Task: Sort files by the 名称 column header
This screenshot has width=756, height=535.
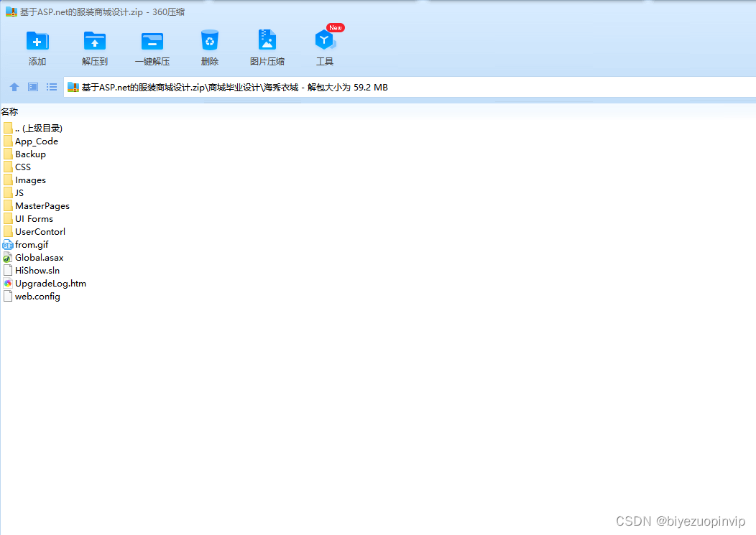Action: (x=10, y=111)
